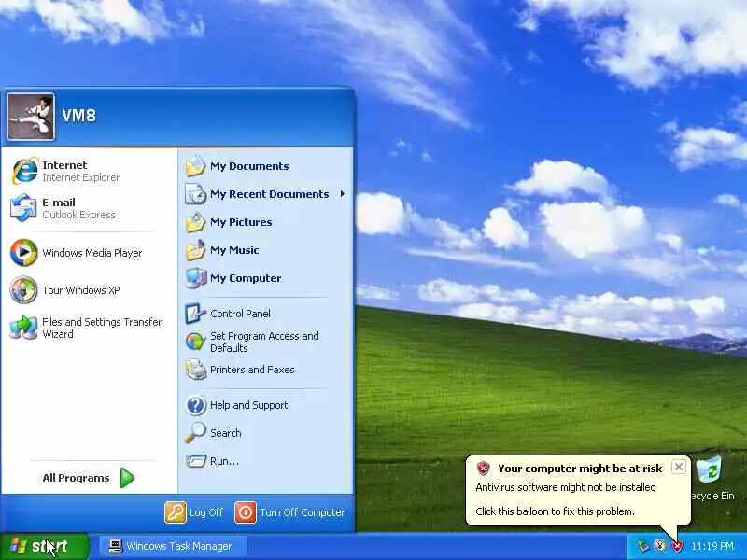The image size is (747, 560).
Task: Choose the Run... label
Action: click(224, 461)
